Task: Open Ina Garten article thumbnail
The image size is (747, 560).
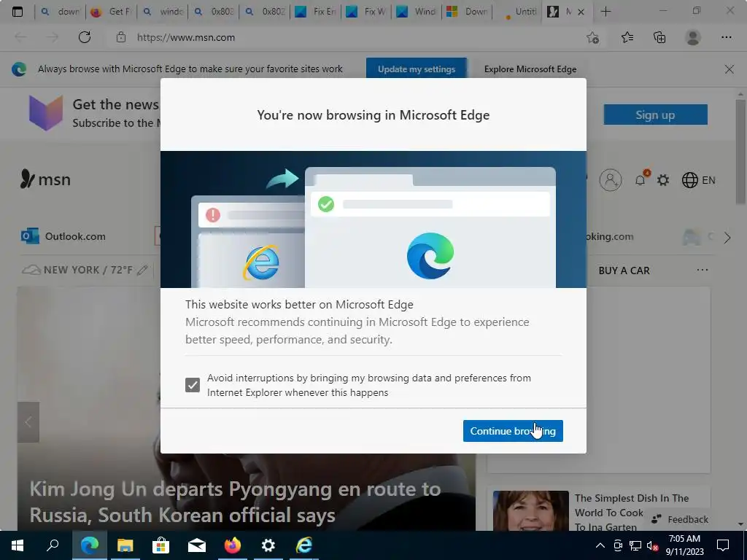Action: tap(531, 510)
